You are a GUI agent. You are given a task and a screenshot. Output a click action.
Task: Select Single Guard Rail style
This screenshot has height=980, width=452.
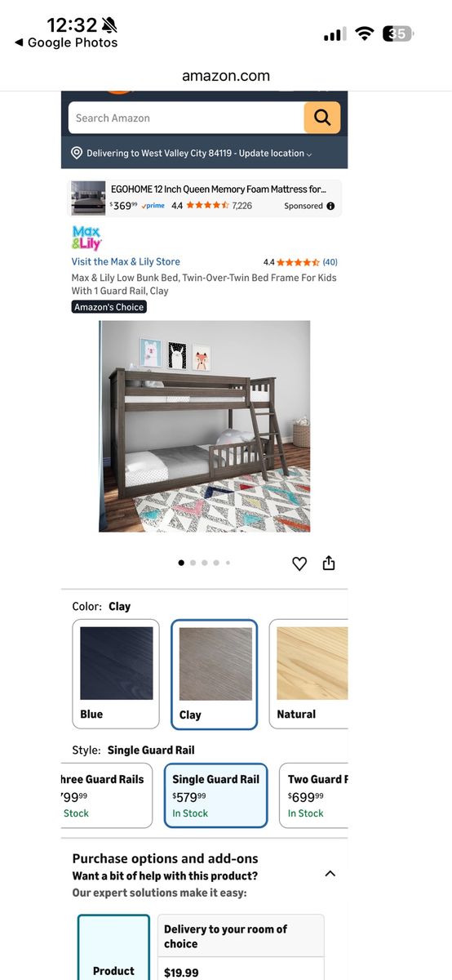point(215,795)
